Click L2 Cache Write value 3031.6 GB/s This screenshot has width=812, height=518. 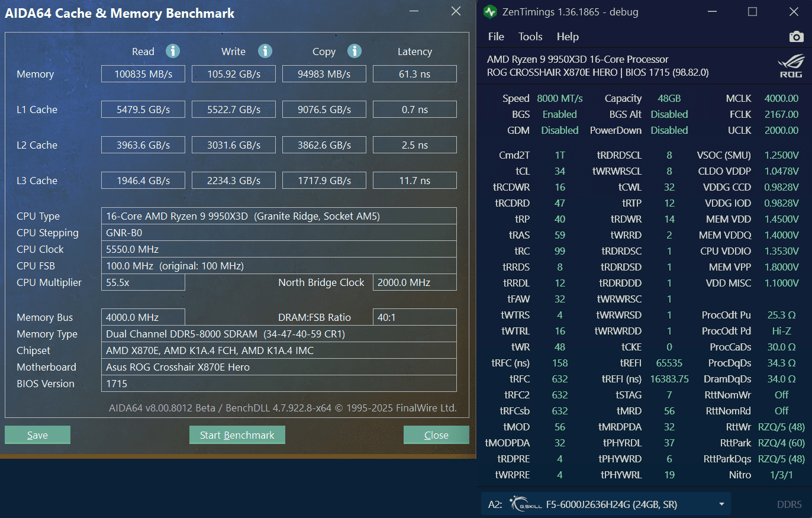[x=234, y=145]
